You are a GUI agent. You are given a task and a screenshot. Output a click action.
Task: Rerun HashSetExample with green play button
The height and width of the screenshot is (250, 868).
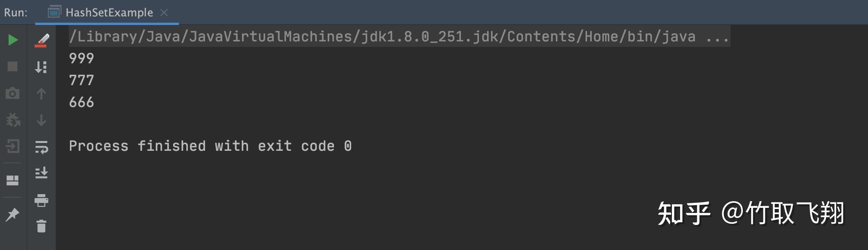[13, 40]
